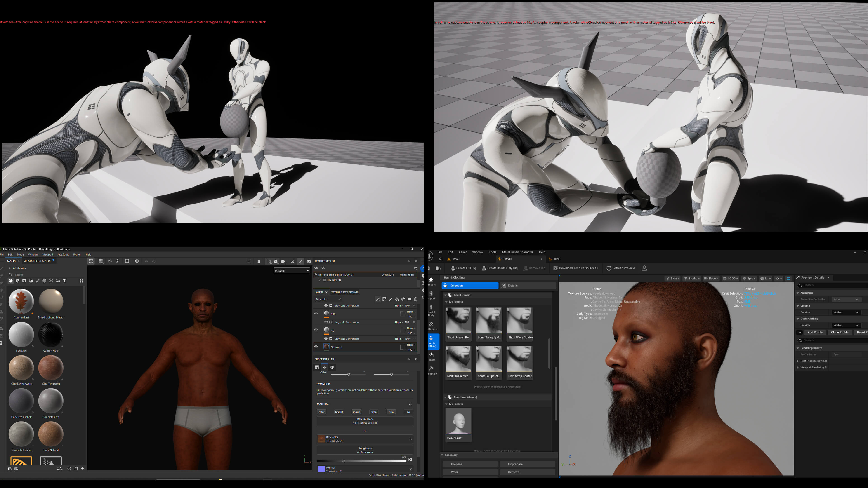Open the Material viewport mode dropdown
The image size is (868, 488).
tap(292, 270)
